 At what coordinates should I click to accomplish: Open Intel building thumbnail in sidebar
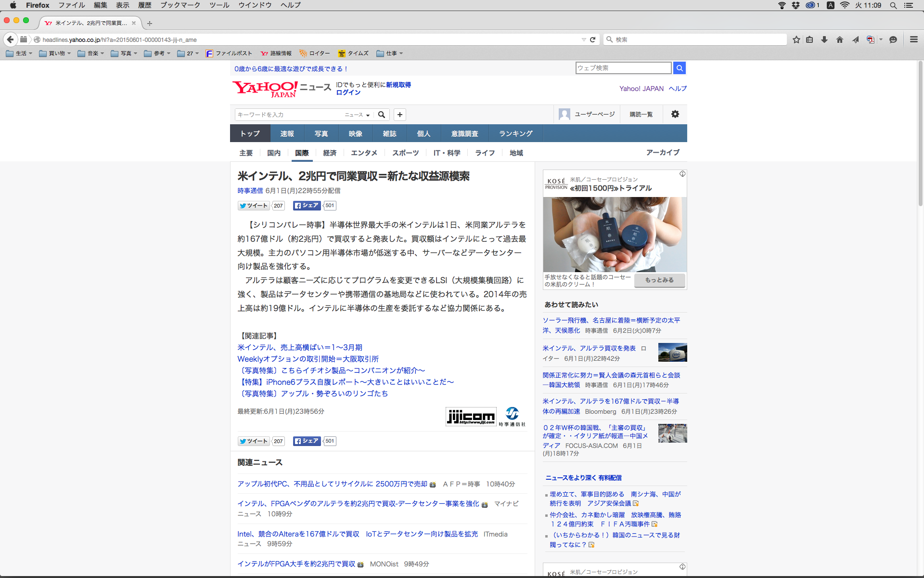(x=672, y=352)
